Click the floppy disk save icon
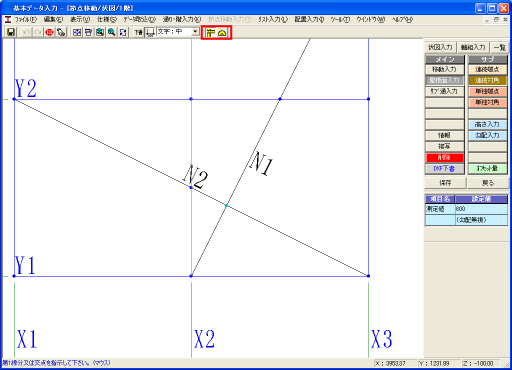Viewport: 512px width, 370px height. click(11, 32)
